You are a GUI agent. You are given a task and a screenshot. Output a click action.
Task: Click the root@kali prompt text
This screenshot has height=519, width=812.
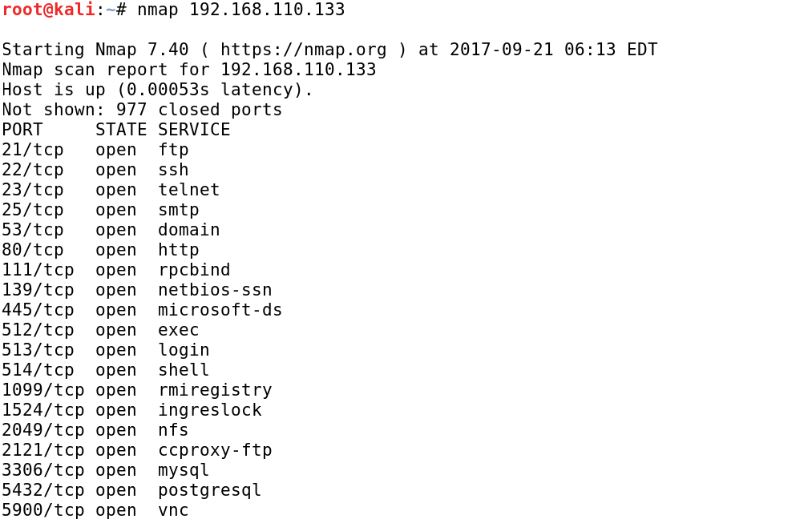[x=48, y=10]
